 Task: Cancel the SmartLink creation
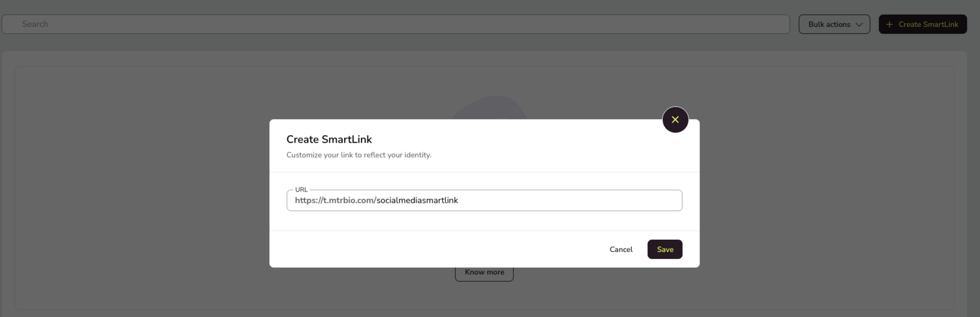pos(620,250)
